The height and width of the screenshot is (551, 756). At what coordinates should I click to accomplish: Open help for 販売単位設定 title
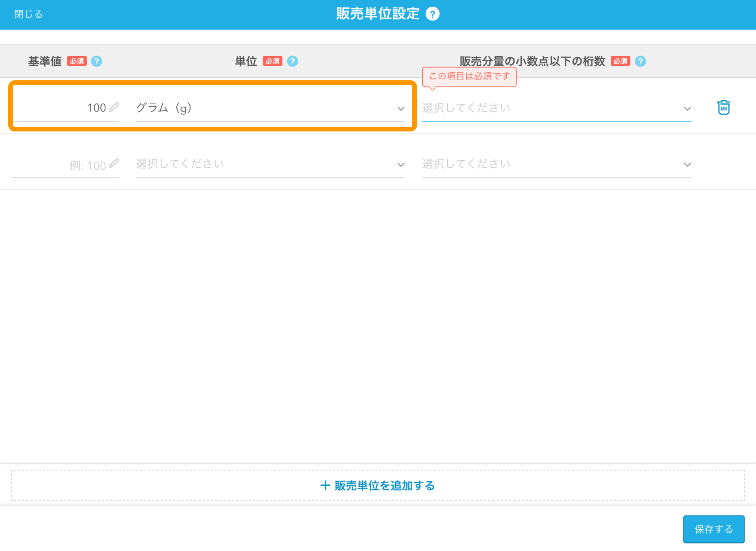[432, 13]
